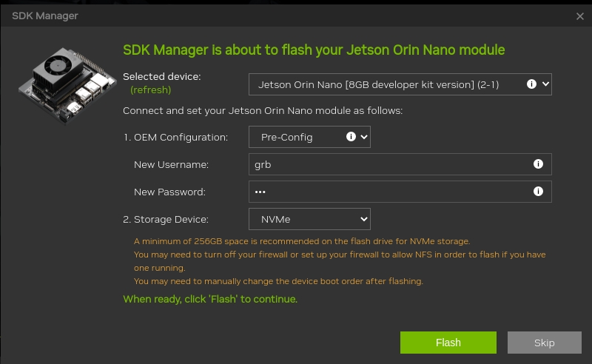This screenshot has height=364, width=592.
Task: Open the Storage Device NVMe dropdown
Action: point(309,219)
